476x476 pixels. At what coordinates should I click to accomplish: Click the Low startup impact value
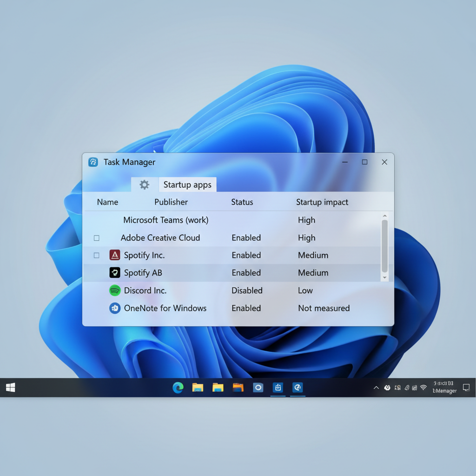pos(305,291)
